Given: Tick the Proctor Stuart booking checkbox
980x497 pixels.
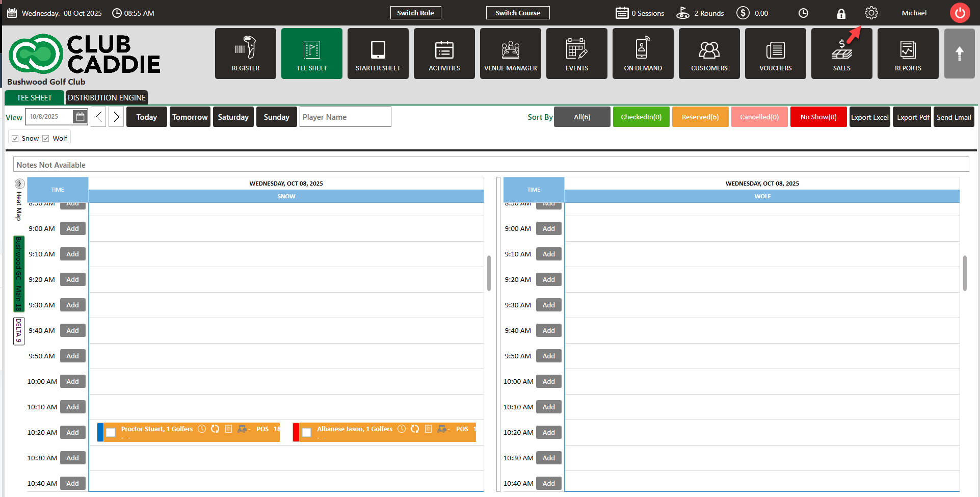Looking at the screenshot, I should (111, 433).
